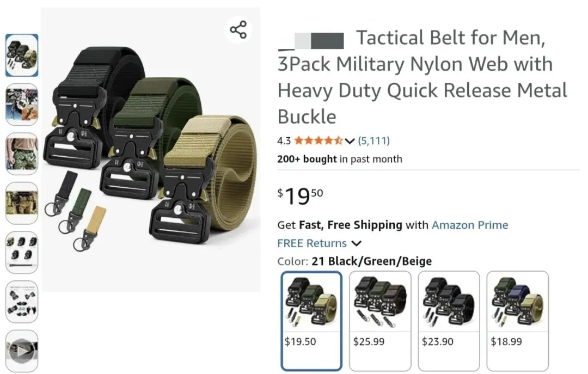Show the first three-belt thumbnail image
Viewport: 588px width, 374px height.
pos(22,55)
